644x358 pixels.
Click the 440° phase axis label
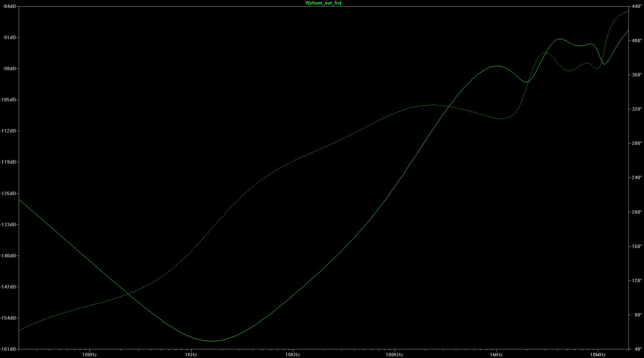point(637,6)
